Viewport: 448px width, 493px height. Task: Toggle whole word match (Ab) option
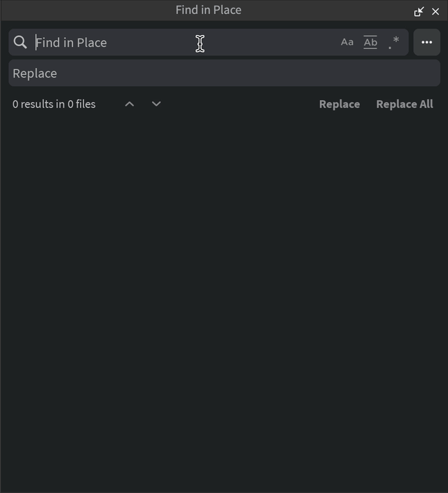point(370,43)
